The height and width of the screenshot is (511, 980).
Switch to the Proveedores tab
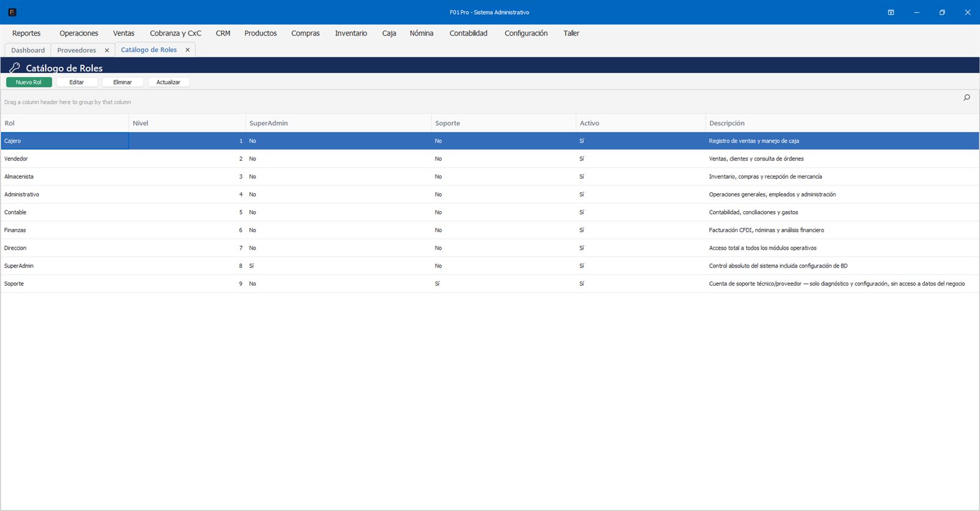pos(77,50)
